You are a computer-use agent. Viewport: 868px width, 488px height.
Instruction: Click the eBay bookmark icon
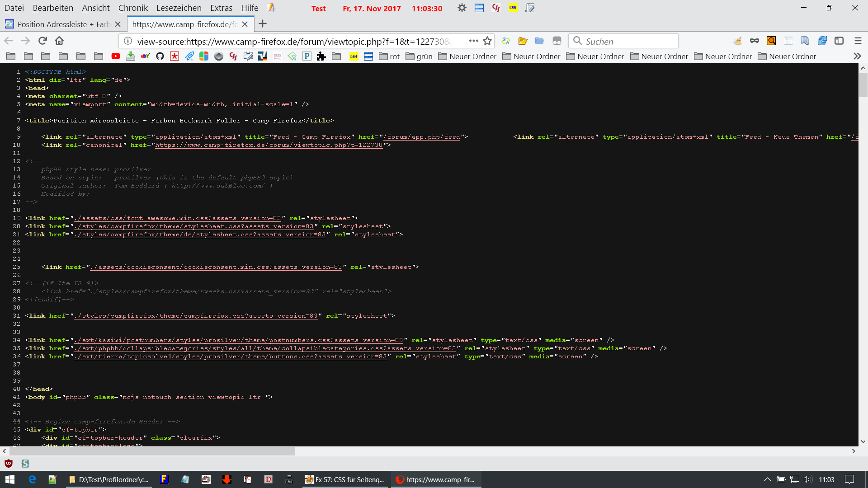click(x=145, y=56)
